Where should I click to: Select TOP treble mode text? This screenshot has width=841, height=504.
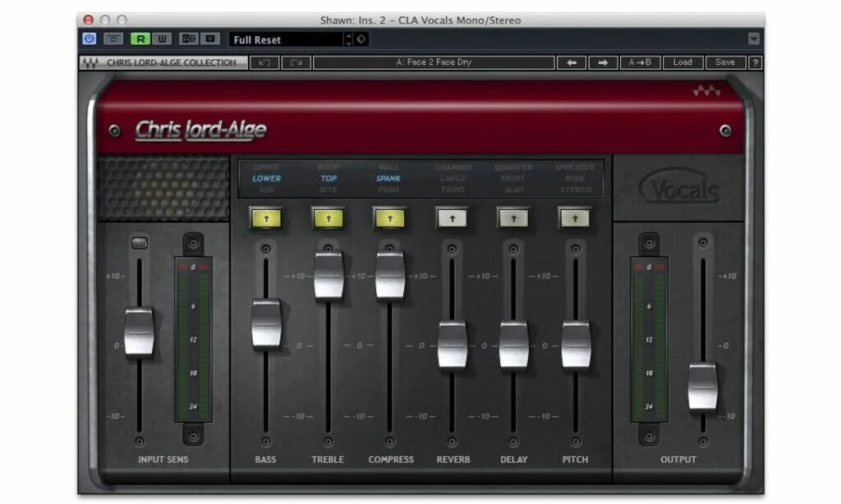[329, 179]
